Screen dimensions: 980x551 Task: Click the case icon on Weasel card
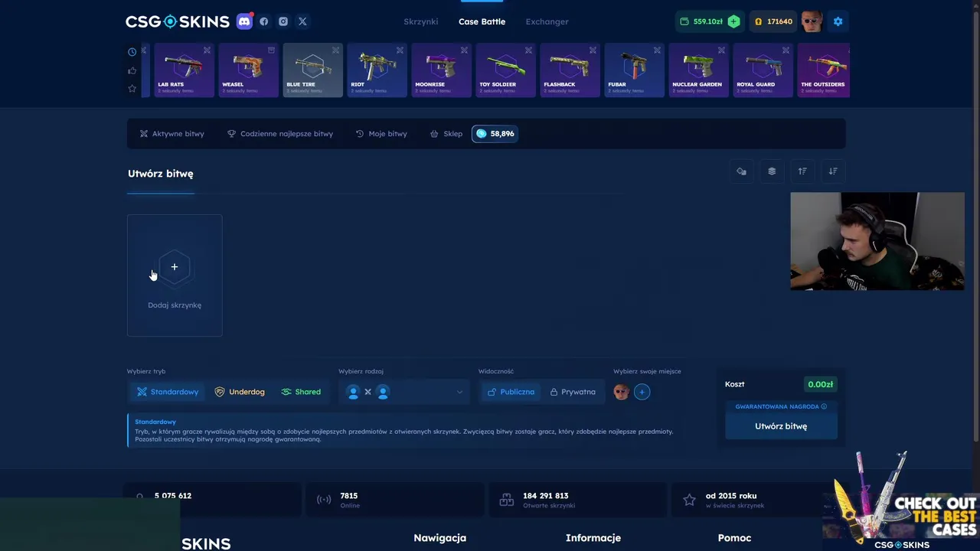[x=271, y=51]
